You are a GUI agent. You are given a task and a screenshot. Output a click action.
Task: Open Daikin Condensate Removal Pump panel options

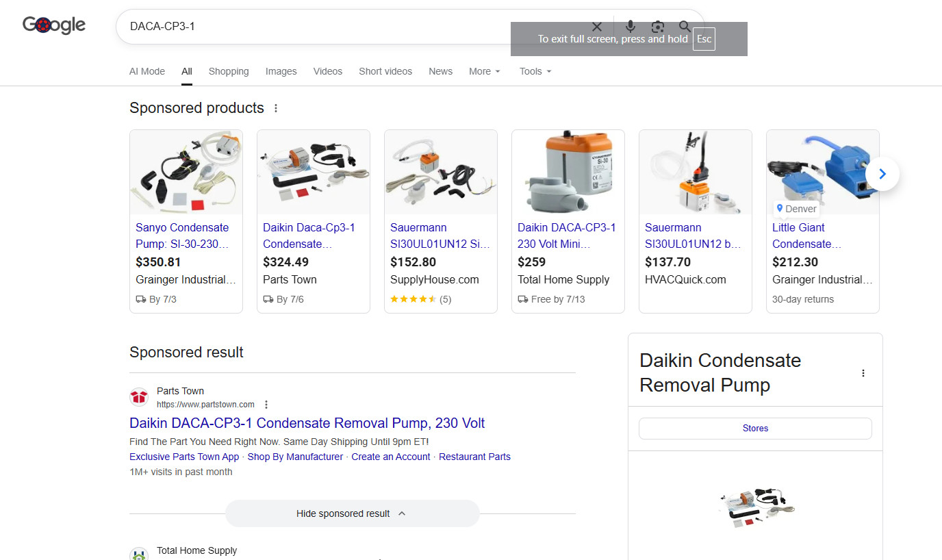863,373
